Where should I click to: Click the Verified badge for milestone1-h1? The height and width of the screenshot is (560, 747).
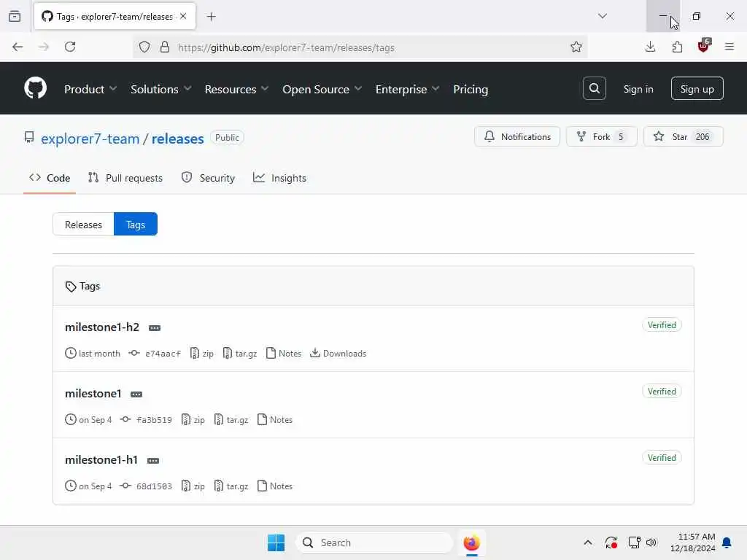pos(662,458)
